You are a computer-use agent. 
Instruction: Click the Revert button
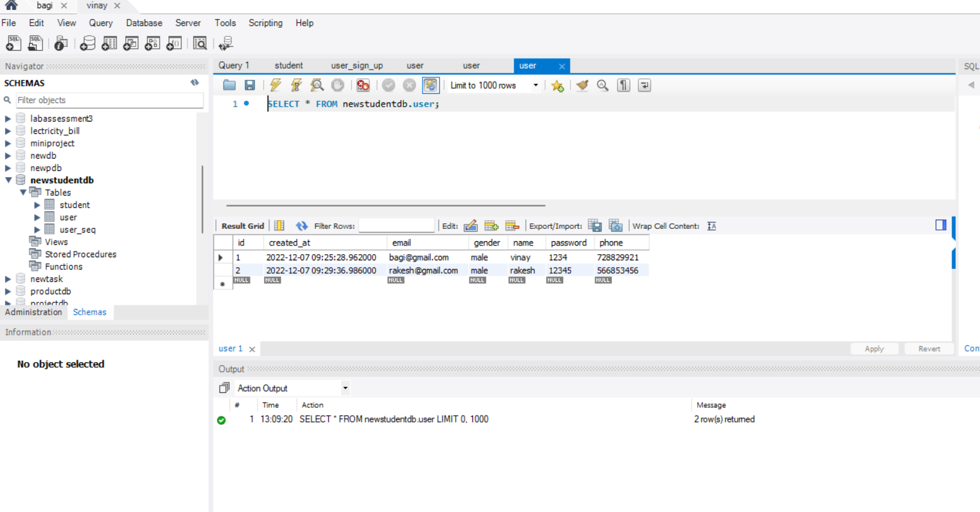coord(929,349)
